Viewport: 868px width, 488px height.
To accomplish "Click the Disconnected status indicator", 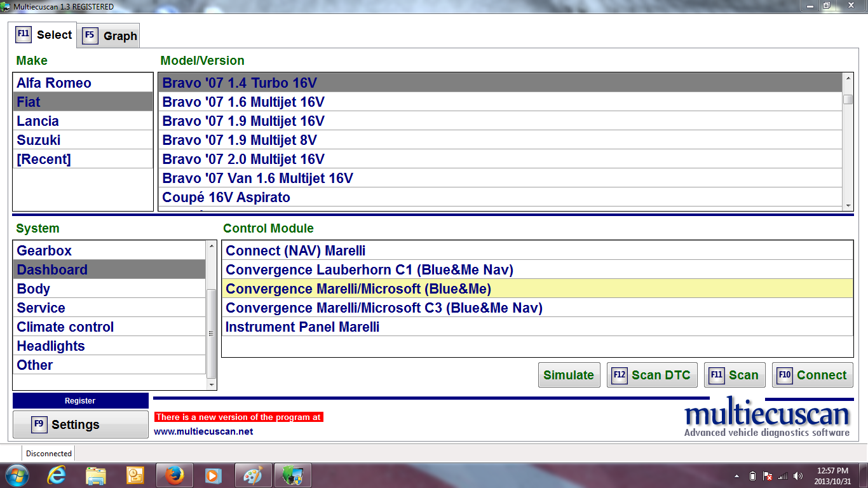I will 49,454.
